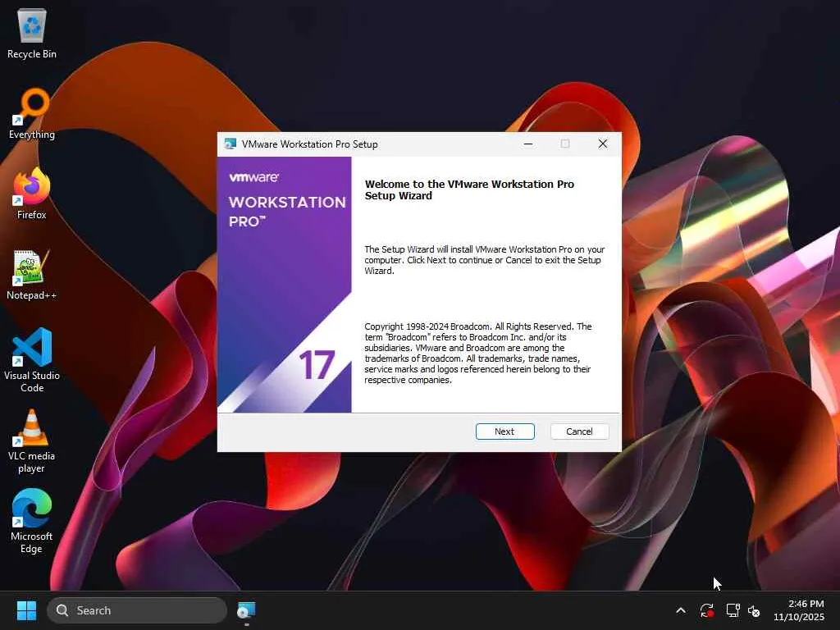
Task: Show hidden system tray icons
Action: [x=680, y=610]
